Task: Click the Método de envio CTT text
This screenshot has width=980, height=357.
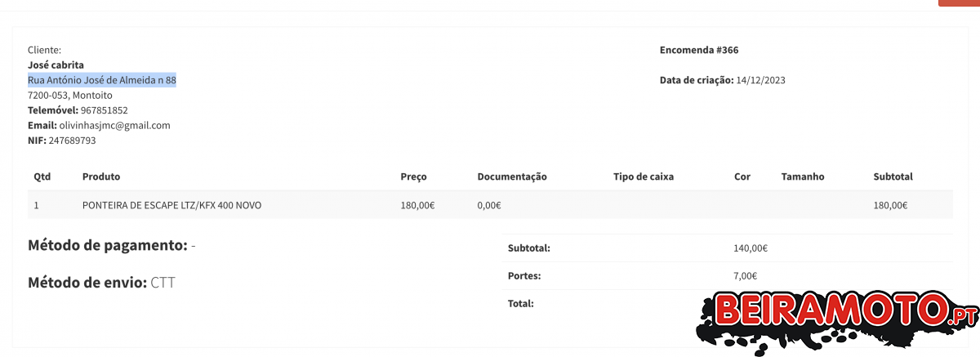Action: (x=101, y=283)
